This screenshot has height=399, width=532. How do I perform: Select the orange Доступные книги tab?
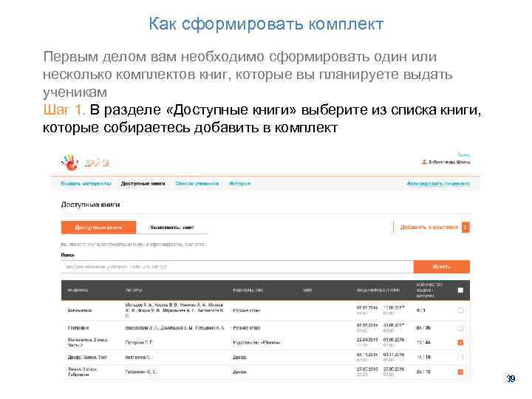point(98,228)
